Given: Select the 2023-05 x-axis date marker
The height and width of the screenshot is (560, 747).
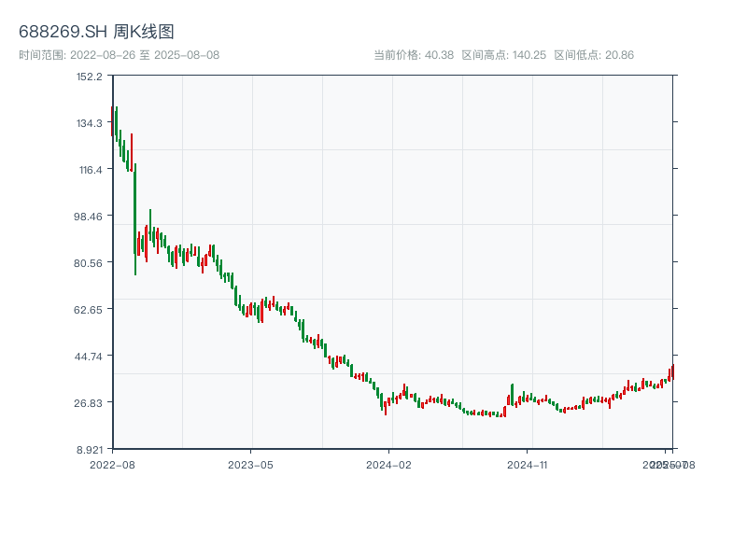Looking at the screenshot, I should (250, 464).
